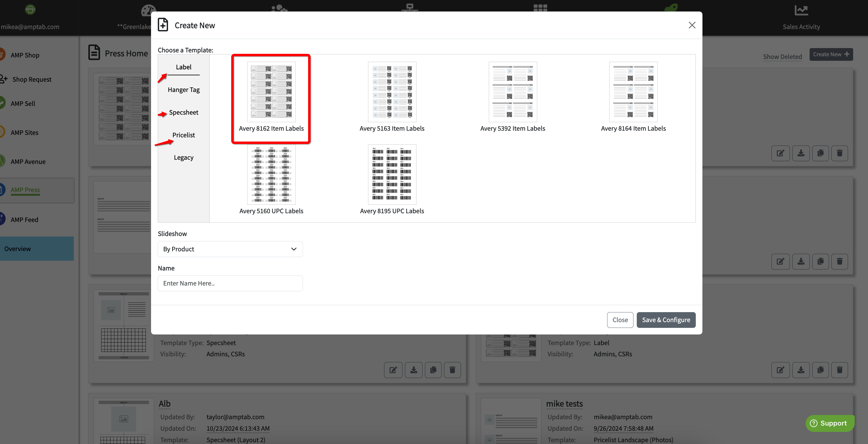Click edit icon on Specsheet template card
Viewport: 868px width, 444px height.
click(x=393, y=370)
